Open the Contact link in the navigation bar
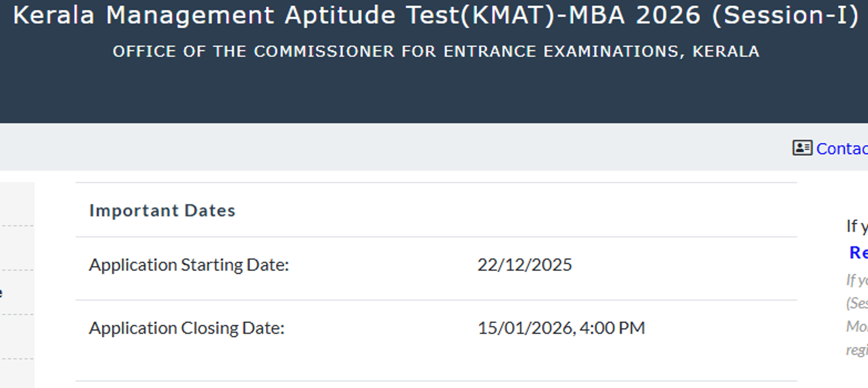Screen dimensions: 868x388 click(841, 149)
